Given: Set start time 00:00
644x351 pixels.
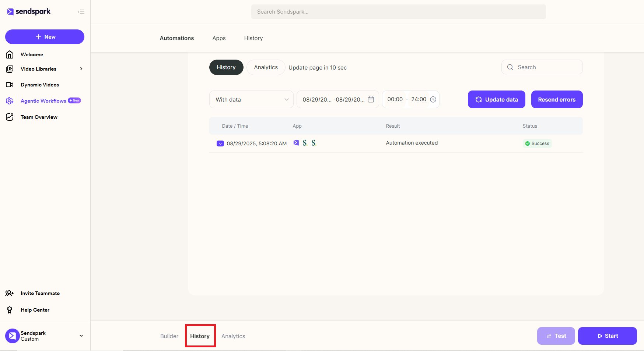Looking at the screenshot, I should pos(395,99).
